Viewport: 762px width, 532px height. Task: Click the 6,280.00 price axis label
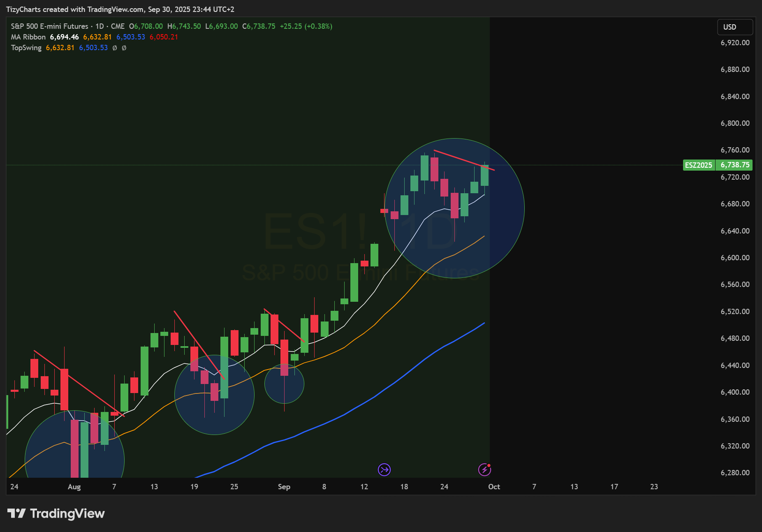click(x=735, y=473)
